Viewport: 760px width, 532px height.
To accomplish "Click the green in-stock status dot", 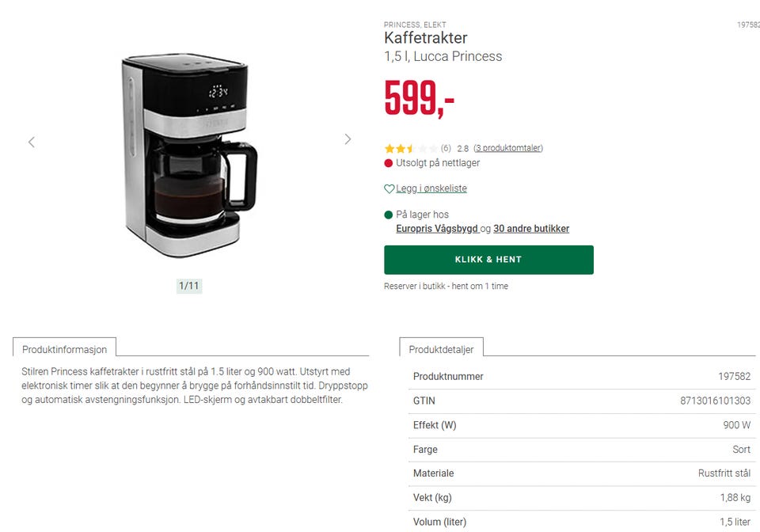I will [388, 215].
